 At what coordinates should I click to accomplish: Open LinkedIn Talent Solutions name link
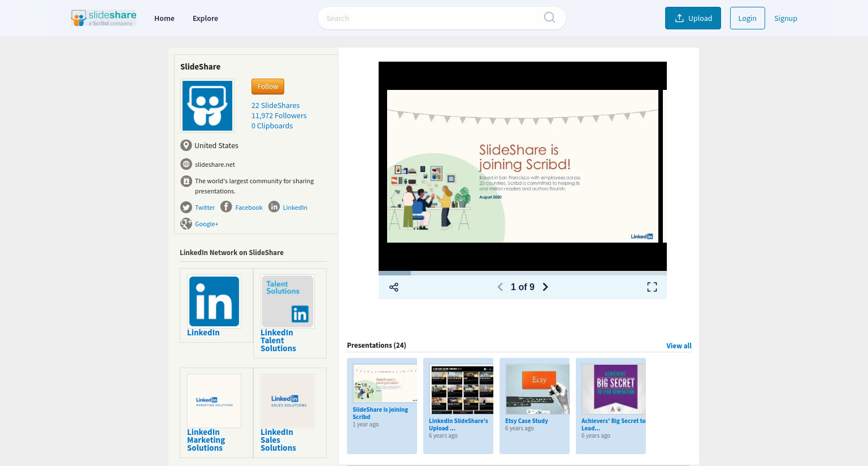coord(278,340)
